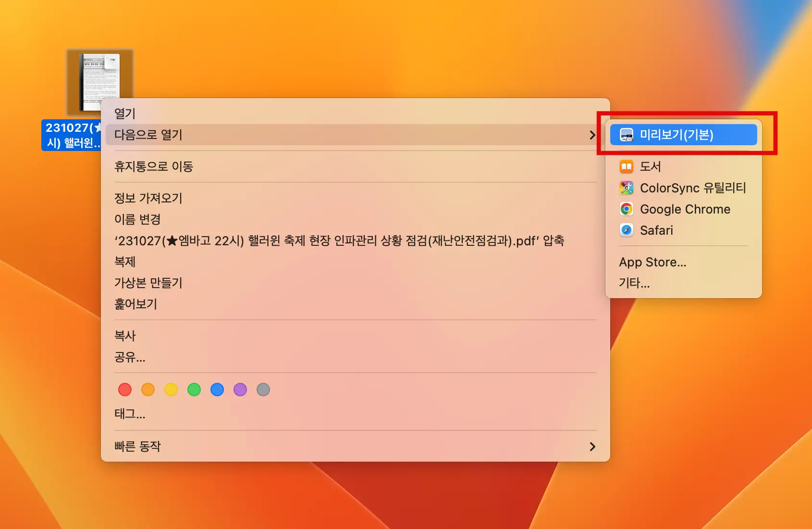Viewport: 812px width, 529px height.
Task: Choose 훑어보기
Action: (x=356, y=304)
